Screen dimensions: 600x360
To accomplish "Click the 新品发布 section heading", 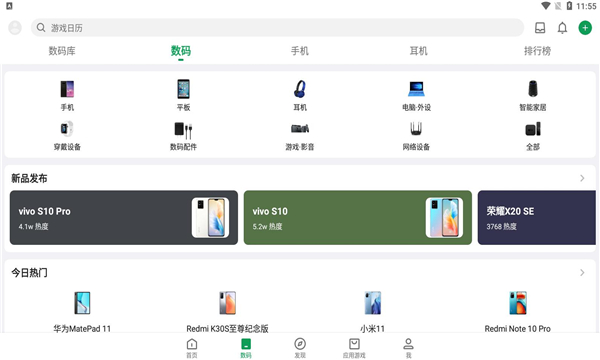I will tap(29, 178).
